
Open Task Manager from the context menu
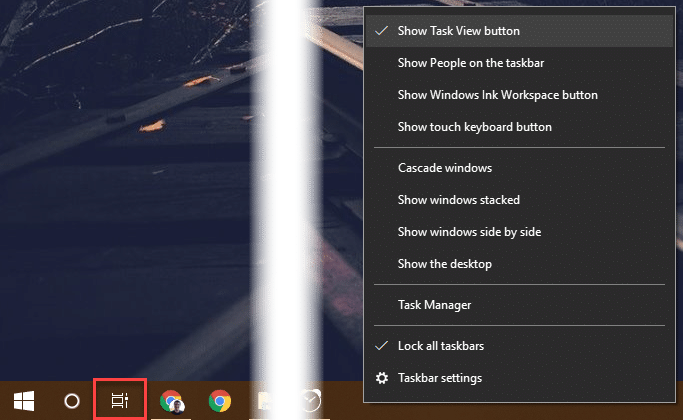point(519,305)
